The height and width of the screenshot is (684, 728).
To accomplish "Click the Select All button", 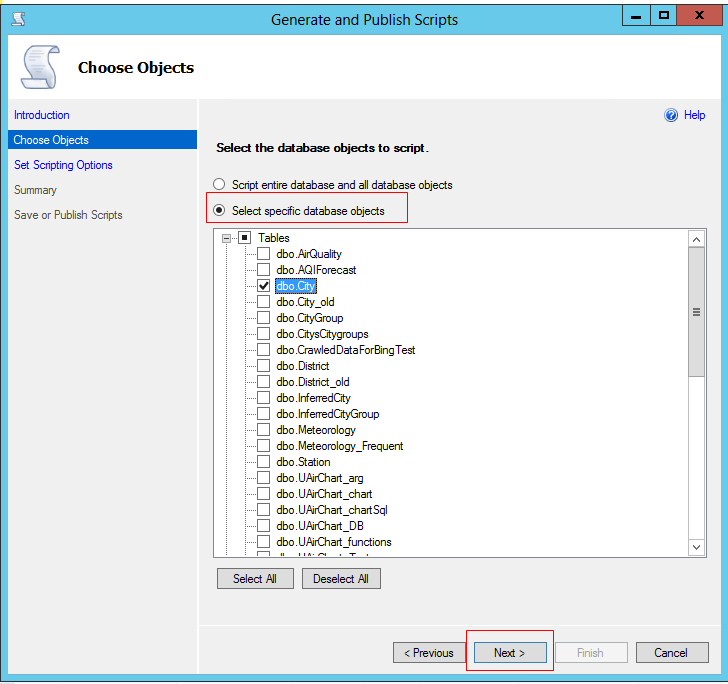I will (255, 579).
